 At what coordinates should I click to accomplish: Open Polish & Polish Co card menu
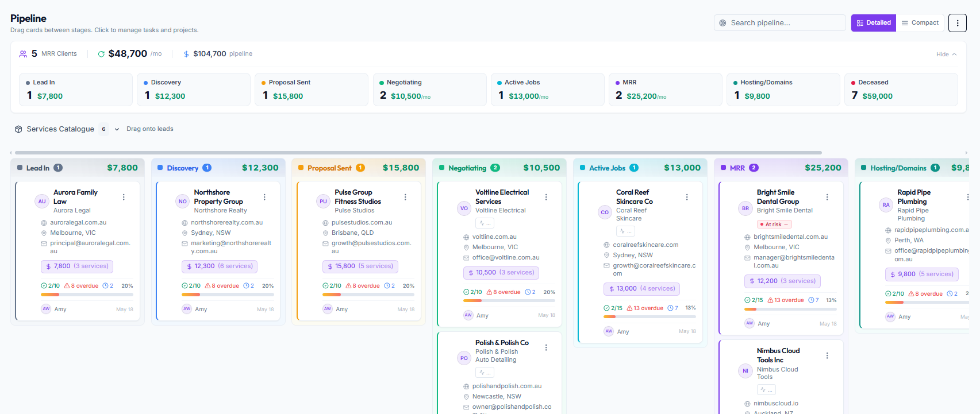point(546,347)
